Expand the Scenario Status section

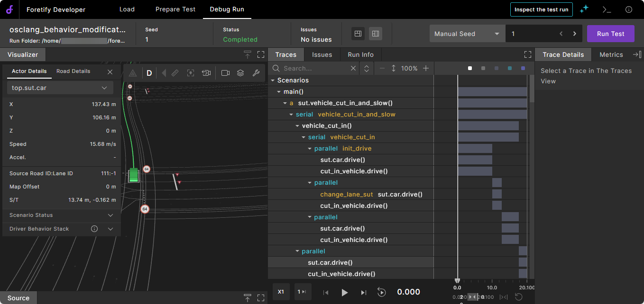(x=110, y=215)
